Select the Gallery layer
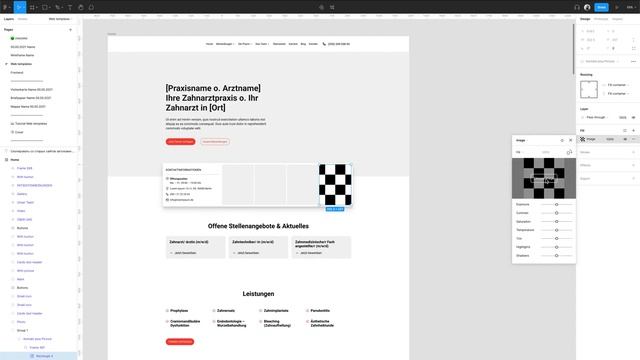This screenshot has height=360, width=640. pyautogui.click(x=22, y=194)
